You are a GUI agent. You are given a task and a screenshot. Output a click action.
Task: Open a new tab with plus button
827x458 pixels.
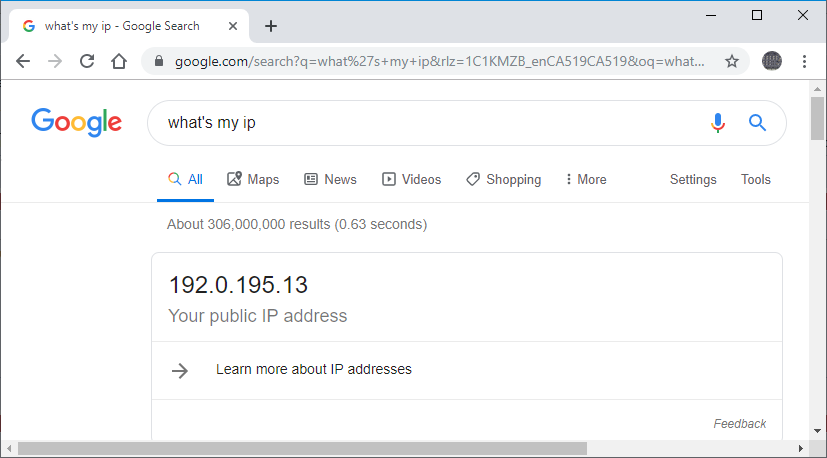pyautogui.click(x=271, y=26)
